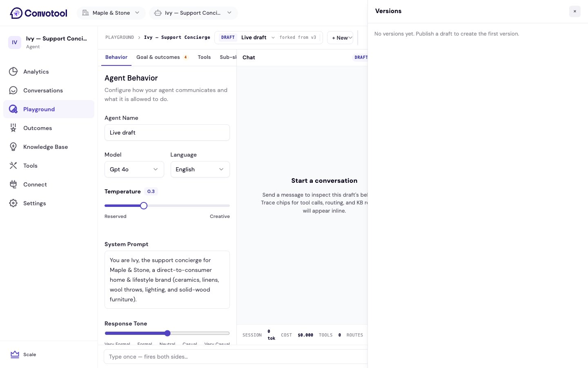588x368 pixels.
Task: Switch to the Tools tab
Action: coord(204,57)
